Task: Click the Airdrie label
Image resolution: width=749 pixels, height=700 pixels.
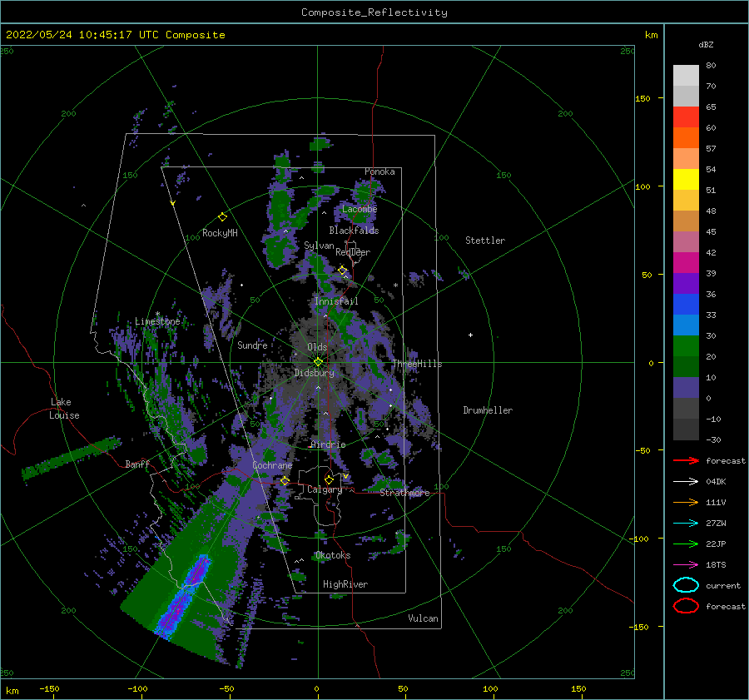Action: coord(328,444)
